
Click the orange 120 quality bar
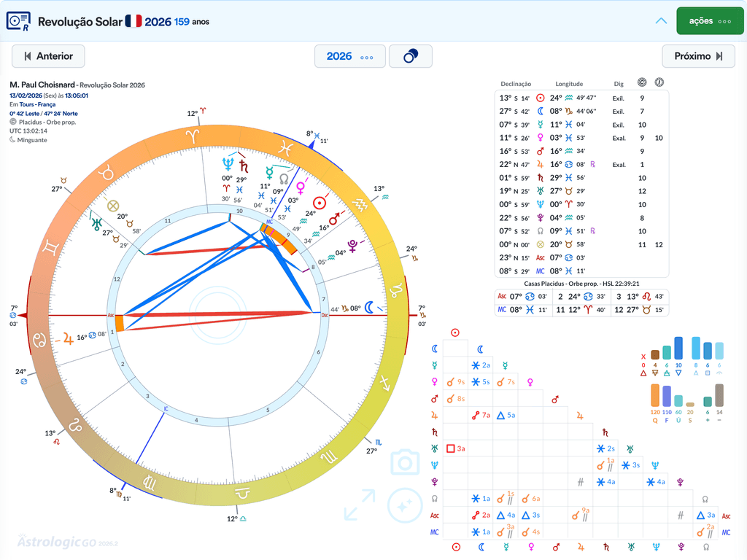tap(655, 395)
